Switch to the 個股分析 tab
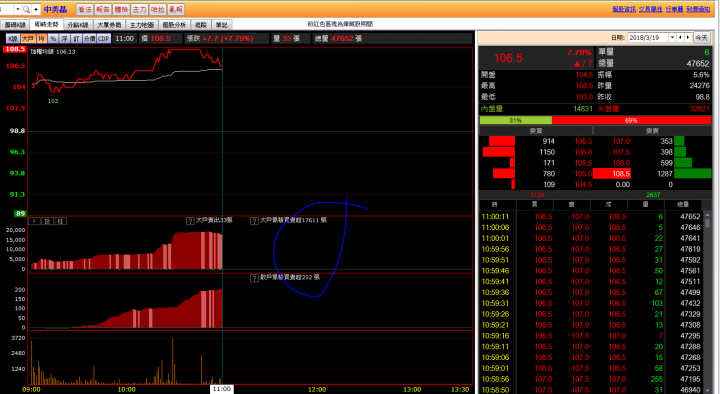 point(174,25)
